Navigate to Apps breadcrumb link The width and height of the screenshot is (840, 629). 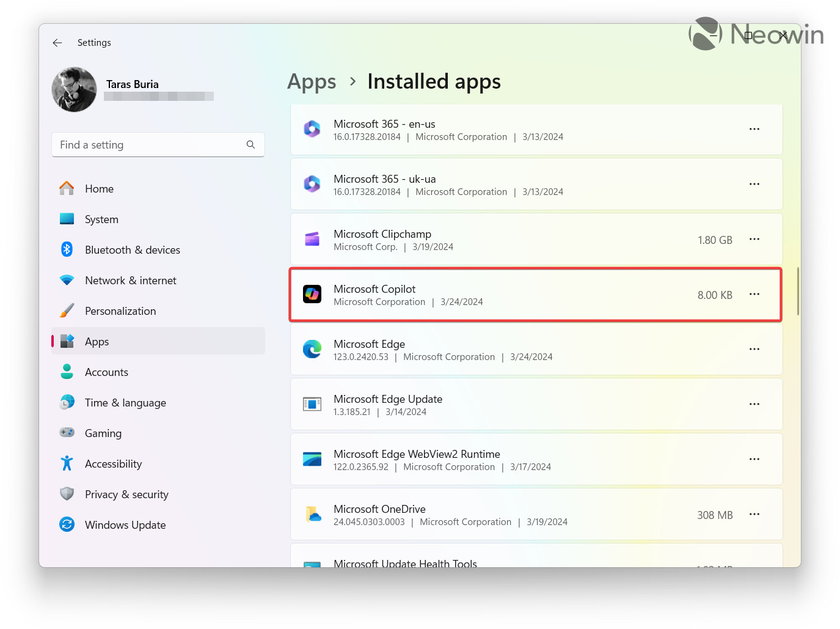(x=312, y=81)
